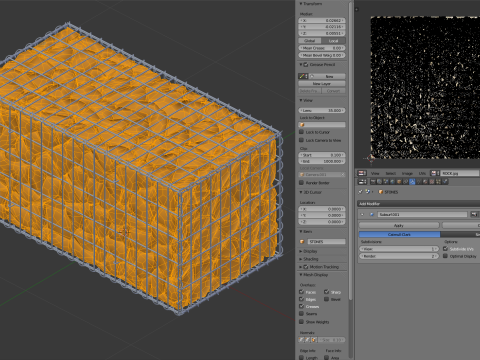Collapse the Transform panel
The image size is (480, 360).
pos(301,4)
